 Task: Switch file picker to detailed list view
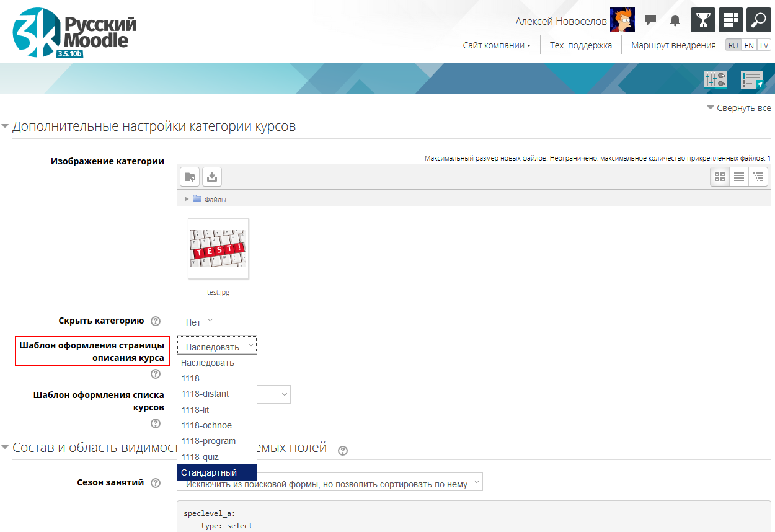739,177
